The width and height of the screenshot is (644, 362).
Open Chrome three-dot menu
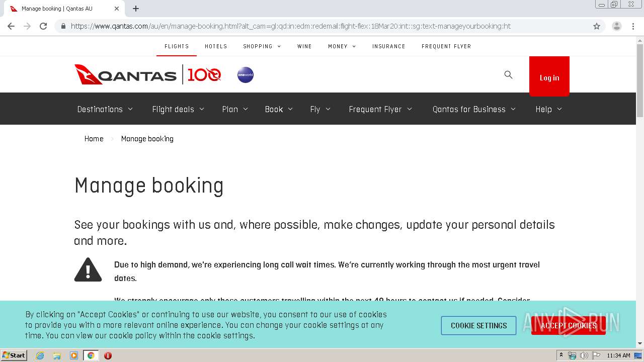633,26
